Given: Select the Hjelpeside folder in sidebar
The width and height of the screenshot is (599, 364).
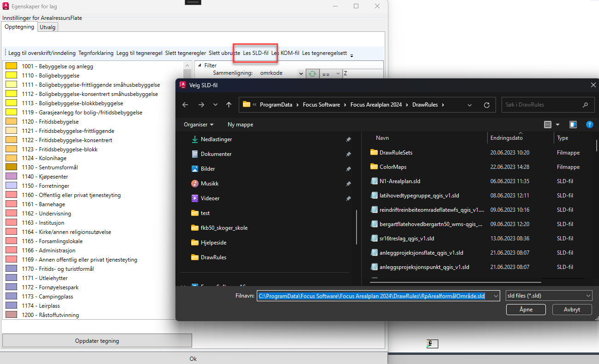Looking at the screenshot, I should pos(213,243).
